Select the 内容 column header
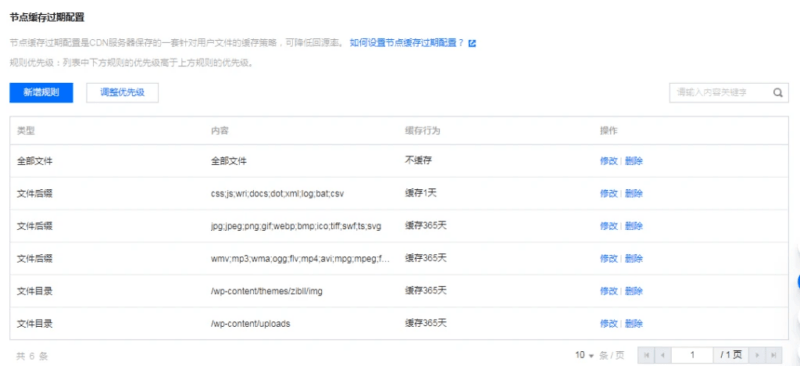 pyautogui.click(x=220, y=131)
